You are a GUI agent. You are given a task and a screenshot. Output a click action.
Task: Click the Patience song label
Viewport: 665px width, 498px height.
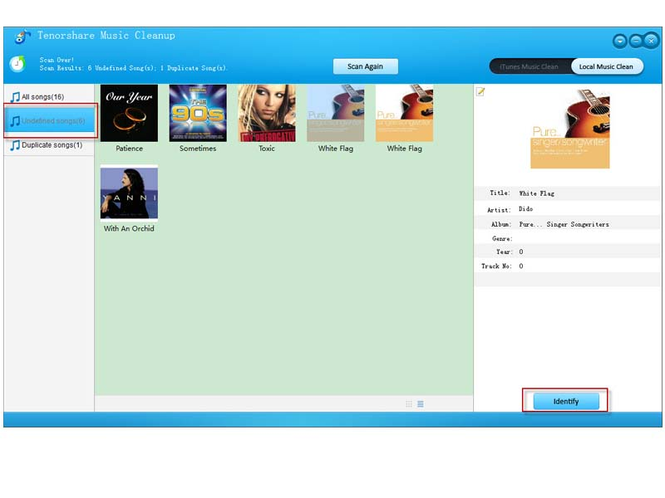coord(129,148)
